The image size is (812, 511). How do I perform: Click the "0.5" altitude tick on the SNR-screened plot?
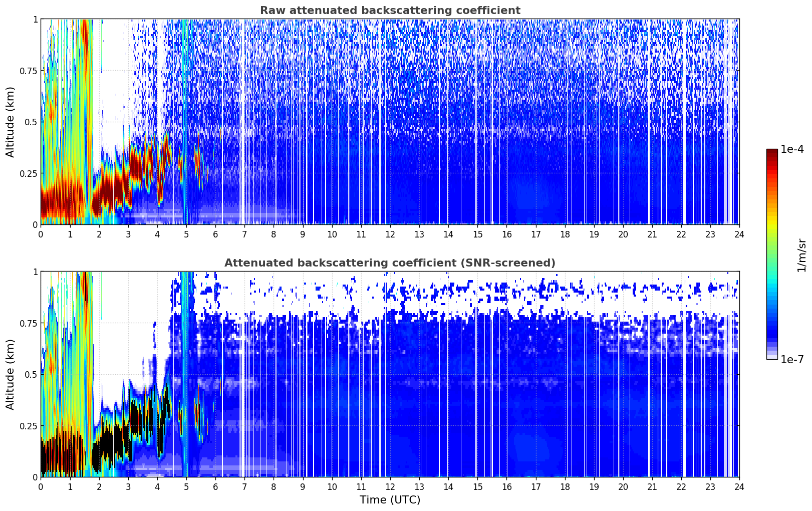pos(31,375)
